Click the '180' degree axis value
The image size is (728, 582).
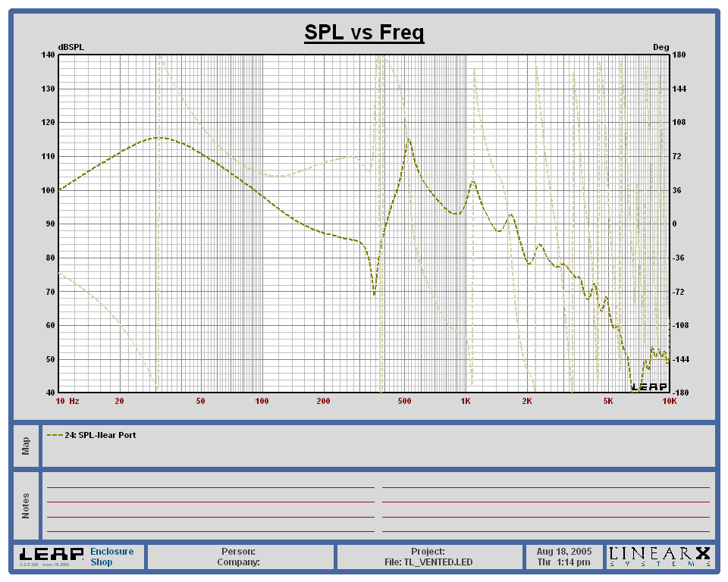[679, 55]
